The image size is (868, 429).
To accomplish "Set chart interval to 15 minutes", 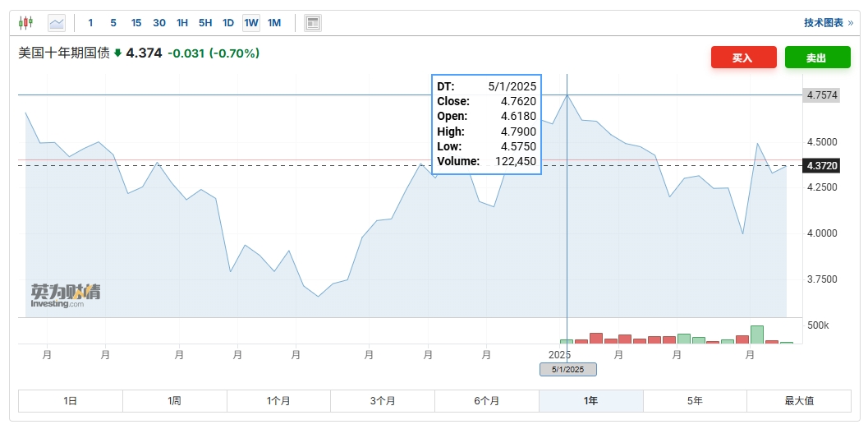I will pos(136,23).
